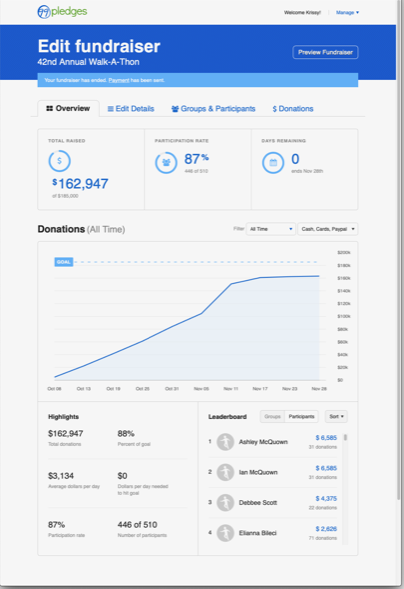Image resolution: width=404 pixels, height=589 pixels.
Task: Click the participation rate people icon
Action: coord(166,163)
